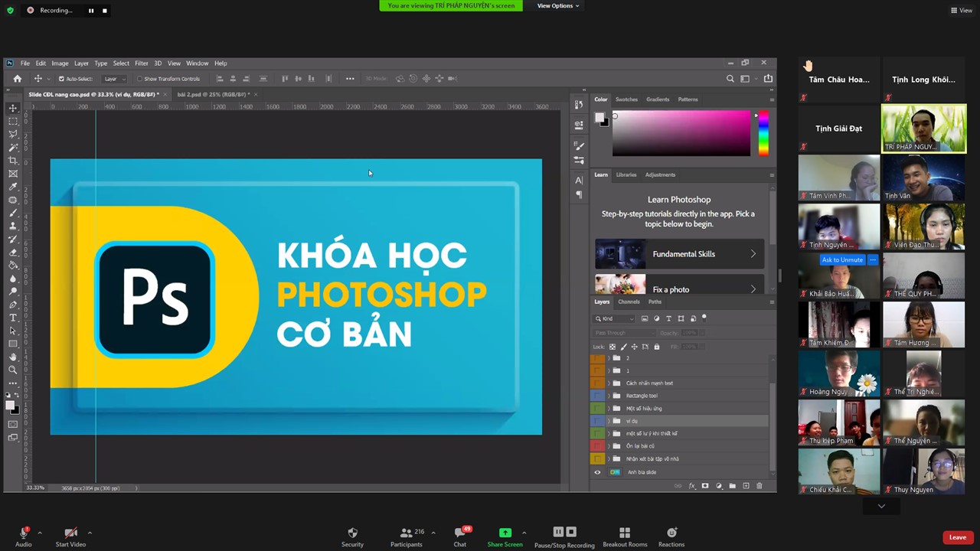Screen dimensions: 980x551
Task: Select the Horizontal Type tool
Action: click(x=13, y=318)
